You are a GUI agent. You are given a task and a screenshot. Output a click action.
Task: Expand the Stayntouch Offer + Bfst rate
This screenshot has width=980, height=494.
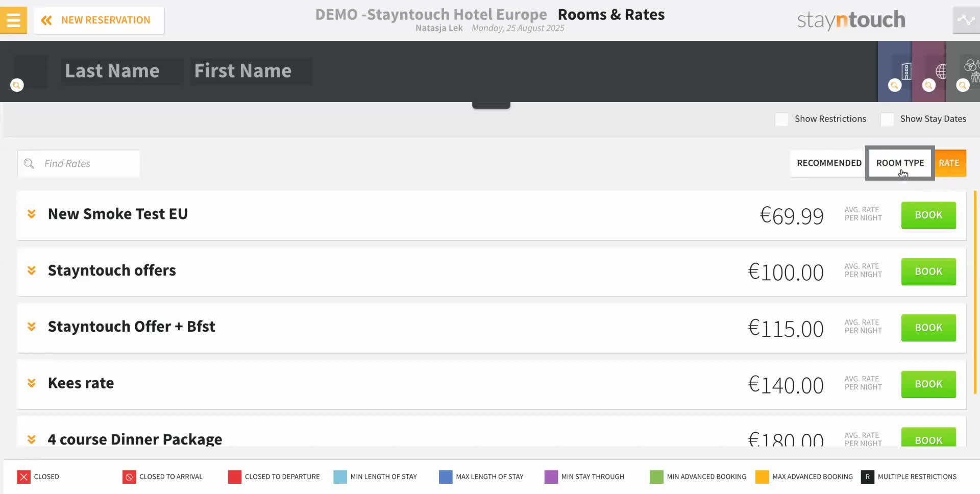click(32, 327)
